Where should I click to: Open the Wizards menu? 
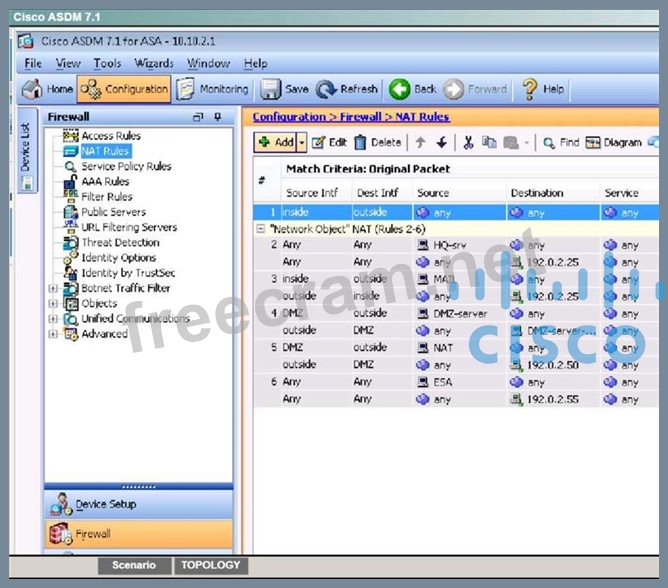tap(154, 63)
